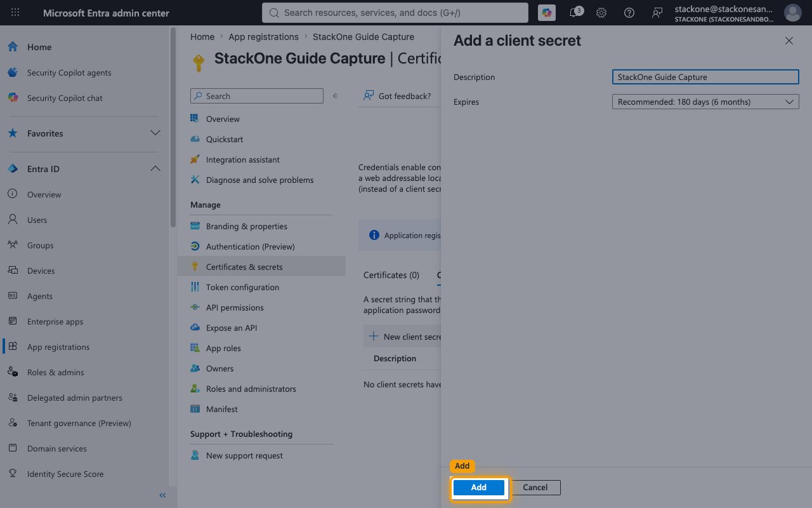Click Add to create the client secret
The height and width of the screenshot is (508, 812).
click(x=479, y=487)
